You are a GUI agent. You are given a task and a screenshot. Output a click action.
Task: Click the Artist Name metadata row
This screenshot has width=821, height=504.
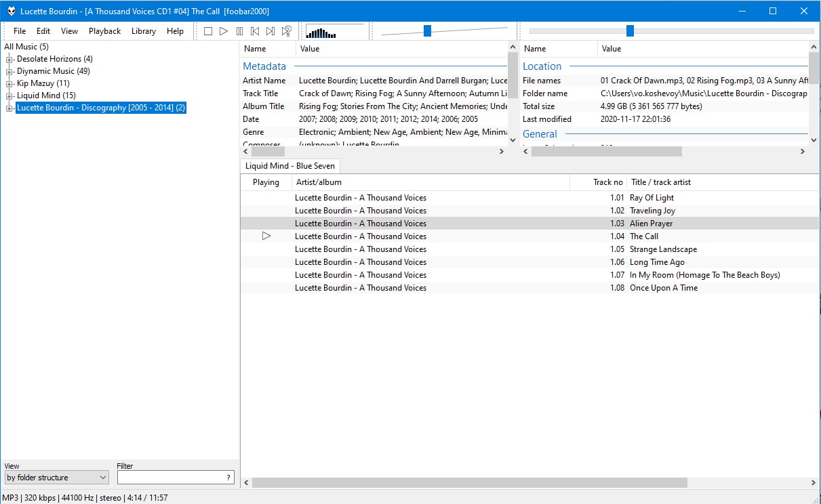click(374, 81)
